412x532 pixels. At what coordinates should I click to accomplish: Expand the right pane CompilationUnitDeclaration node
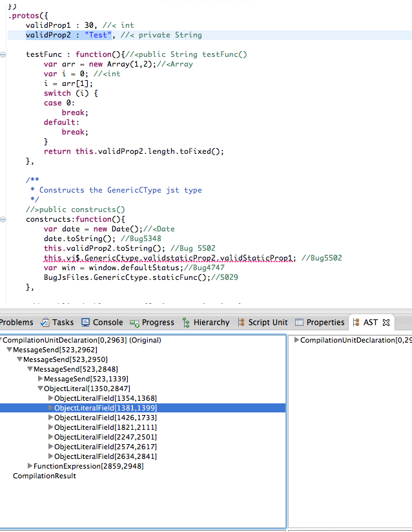click(x=296, y=340)
